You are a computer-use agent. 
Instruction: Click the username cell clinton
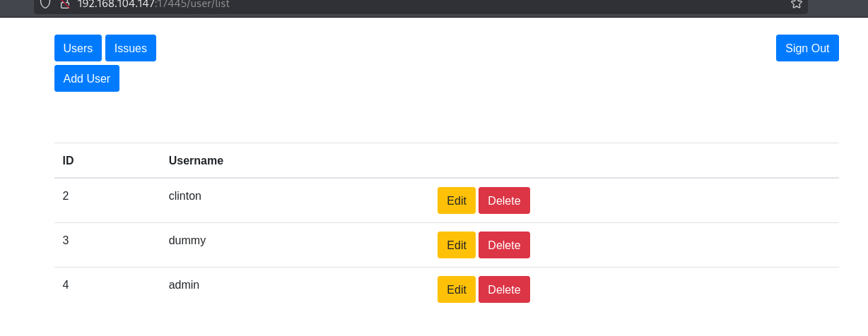pos(185,196)
